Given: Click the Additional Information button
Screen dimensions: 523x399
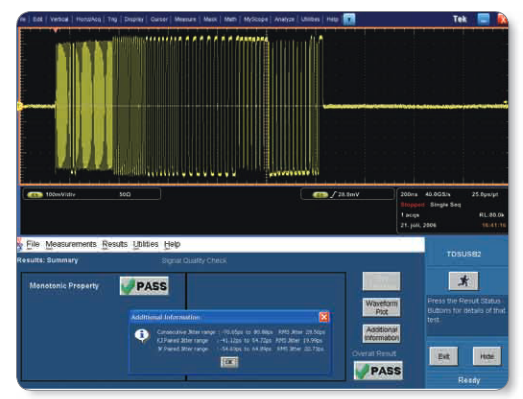Looking at the screenshot, I should pos(381,334).
